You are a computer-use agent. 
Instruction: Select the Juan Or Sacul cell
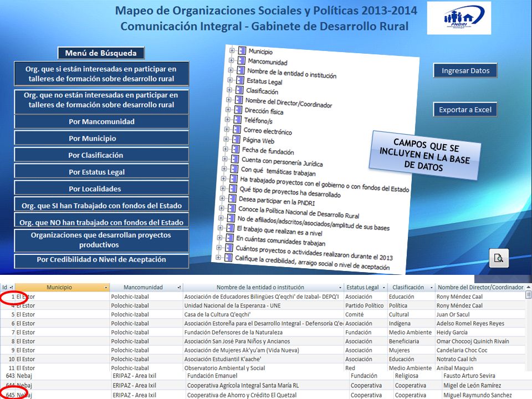480,315
